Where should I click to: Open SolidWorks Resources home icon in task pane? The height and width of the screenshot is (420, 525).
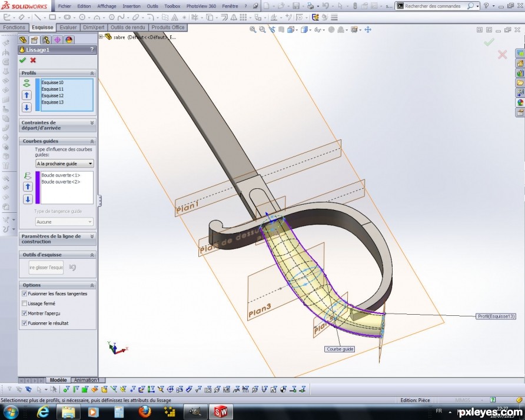tap(520, 63)
